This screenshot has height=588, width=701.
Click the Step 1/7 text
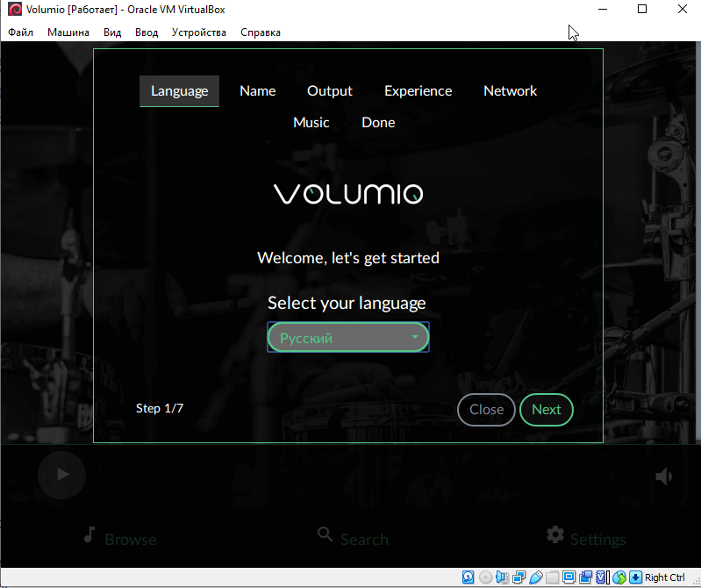(160, 408)
